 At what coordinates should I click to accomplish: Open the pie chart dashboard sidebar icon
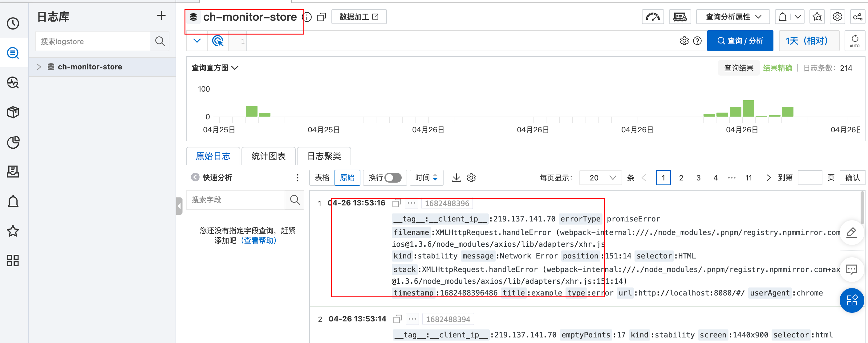point(13,142)
